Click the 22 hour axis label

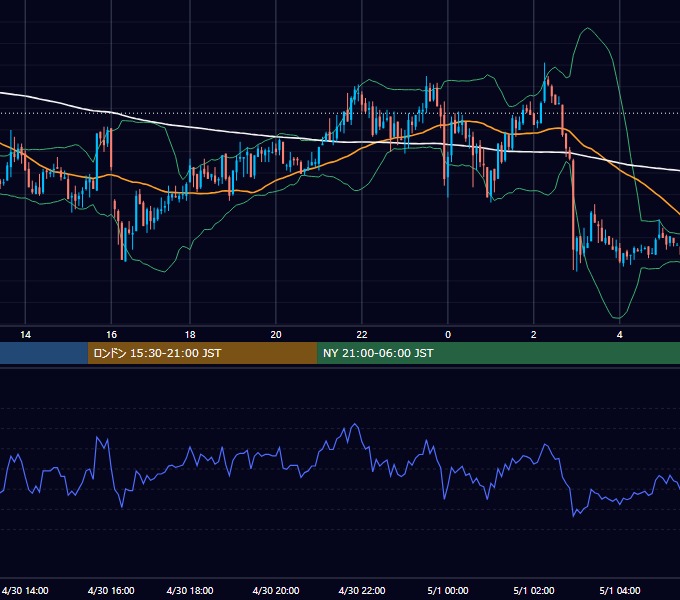(x=362, y=335)
